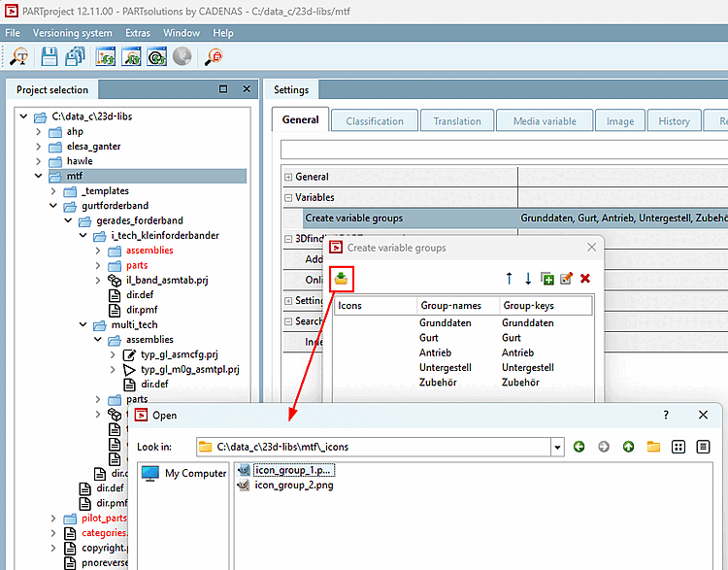Screen dimensions: 728x570
Task: Click the magnifier with lock toolbar icon
Action: tap(214, 56)
